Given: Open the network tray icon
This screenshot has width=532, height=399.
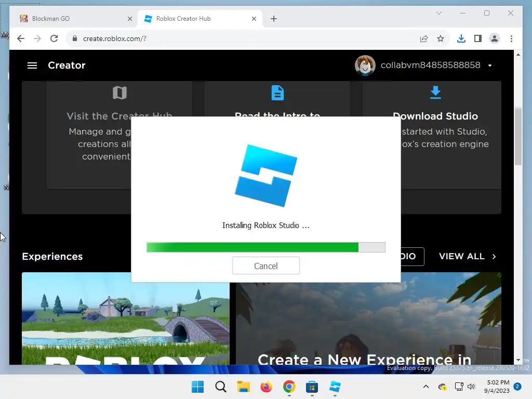Looking at the screenshot, I should pyautogui.click(x=459, y=387).
